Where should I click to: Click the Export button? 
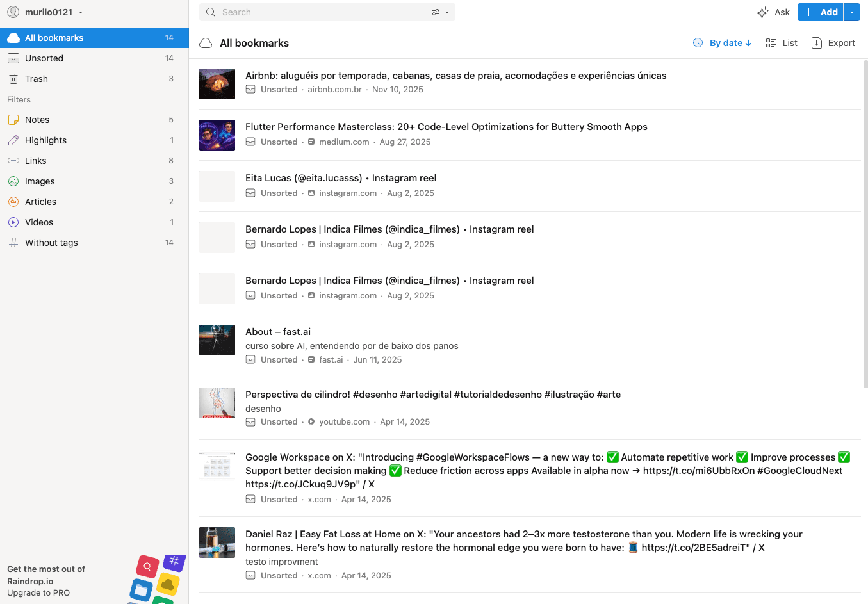[833, 43]
